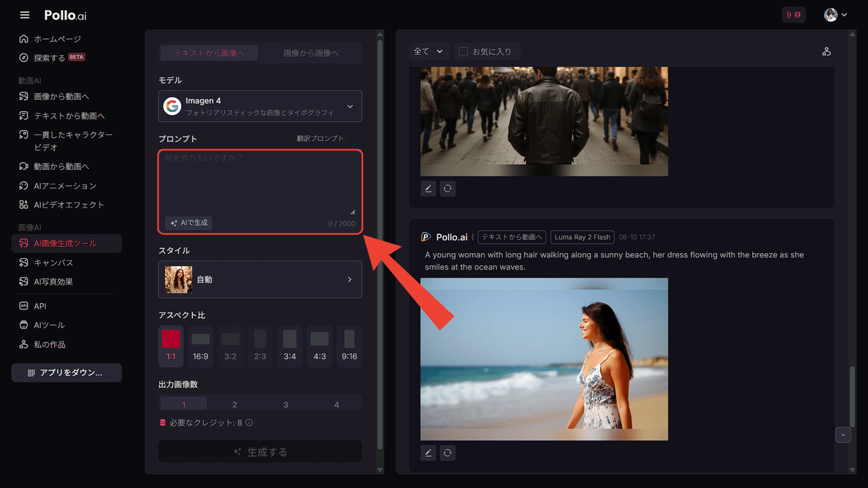Screen dimensions: 868x488
Task: Set output image count to 3
Action: click(286, 405)
